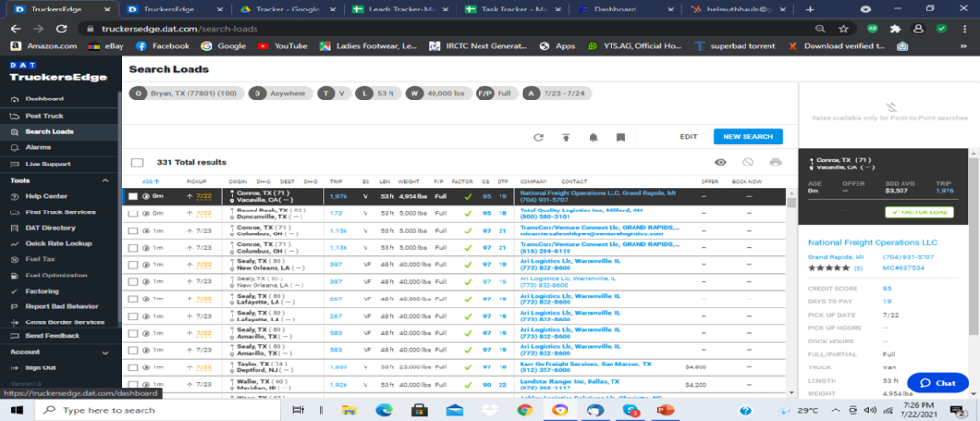This screenshot has width=980, height=421.
Task: Select Search Loads in sidebar
Action: tap(49, 132)
